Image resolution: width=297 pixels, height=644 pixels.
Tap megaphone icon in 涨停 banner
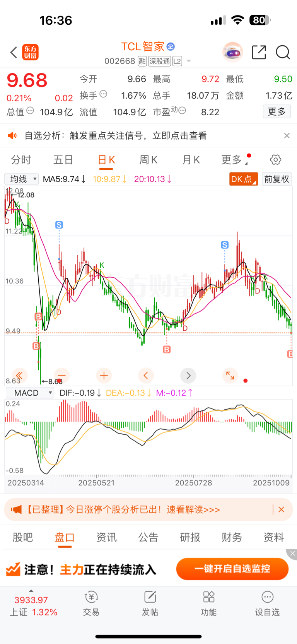point(16,510)
